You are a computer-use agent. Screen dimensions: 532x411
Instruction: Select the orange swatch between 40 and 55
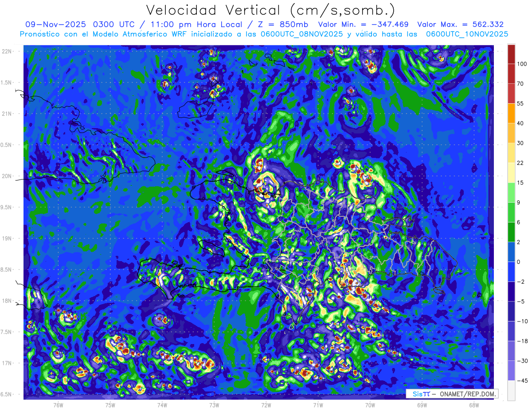coord(511,113)
